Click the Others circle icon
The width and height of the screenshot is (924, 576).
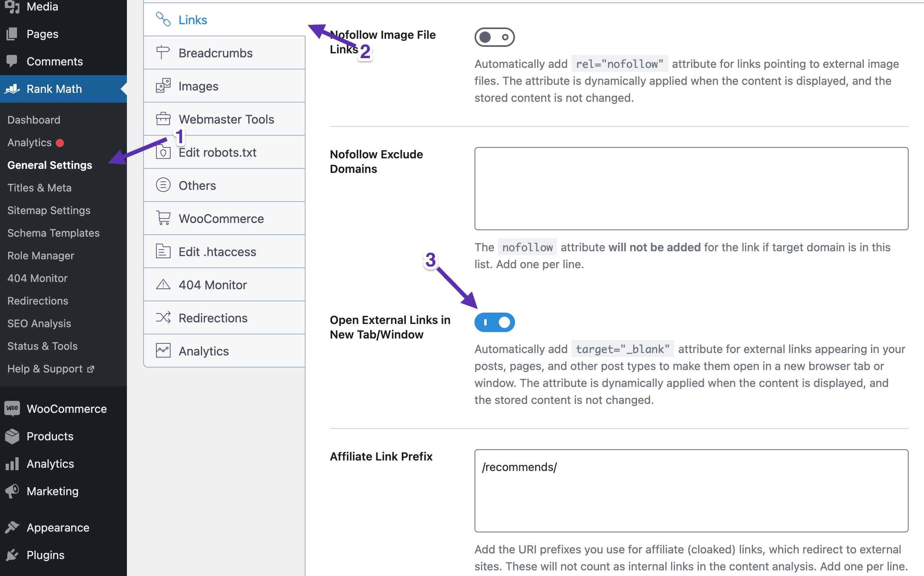pyautogui.click(x=163, y=185)
